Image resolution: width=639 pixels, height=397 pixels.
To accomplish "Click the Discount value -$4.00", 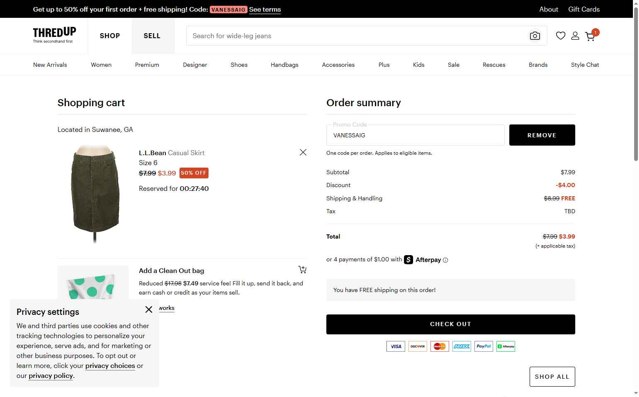I will (565, 185).
